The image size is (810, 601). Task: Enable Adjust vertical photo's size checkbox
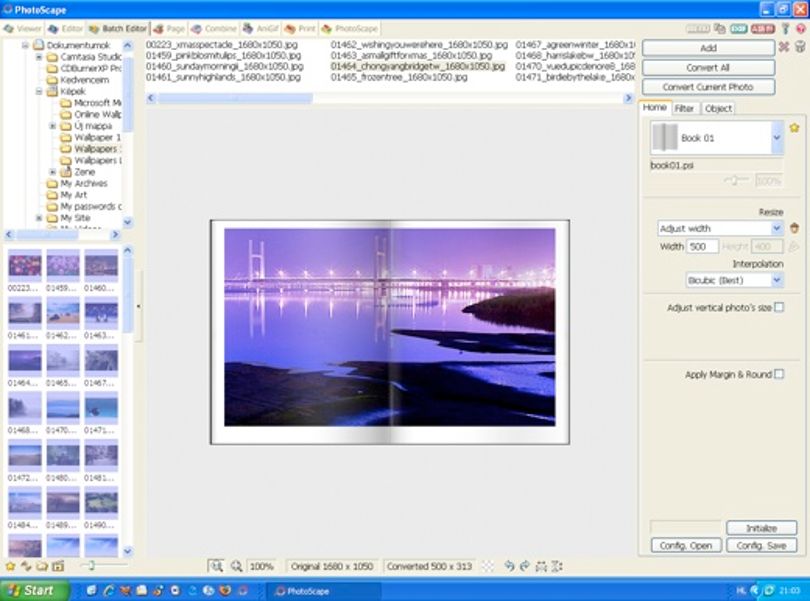point(779,307)
